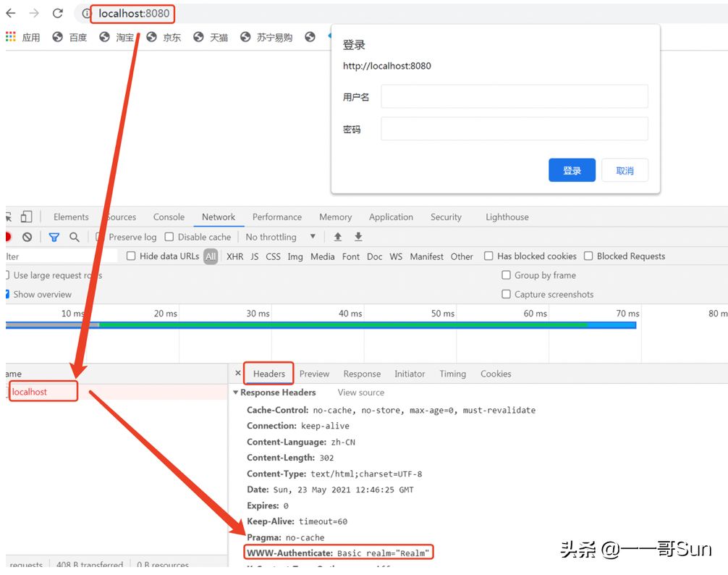The width and height of the screenshot is (728, 575).
Task: Click the browser back arrow
Action: click(x=11, y=13)
